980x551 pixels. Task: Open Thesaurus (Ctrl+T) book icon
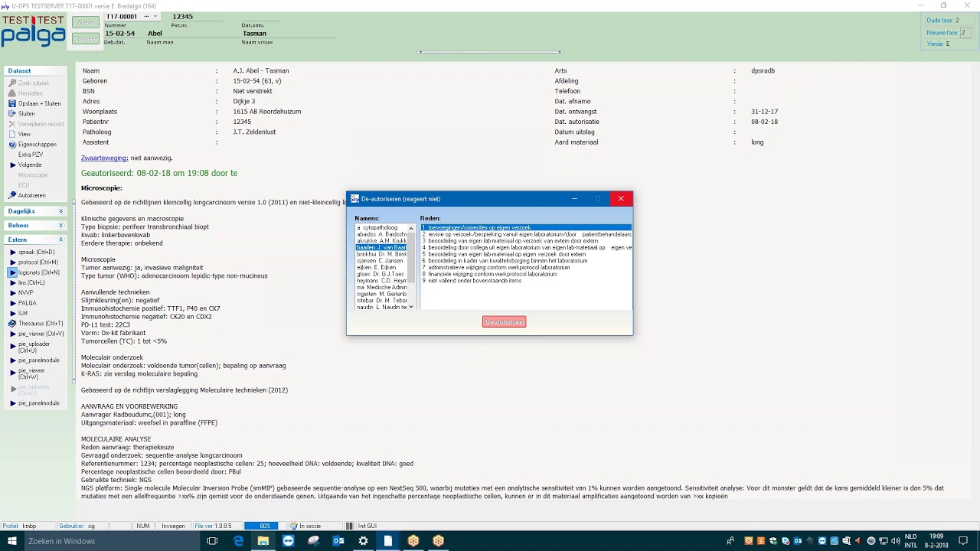[x=12, y=324]
